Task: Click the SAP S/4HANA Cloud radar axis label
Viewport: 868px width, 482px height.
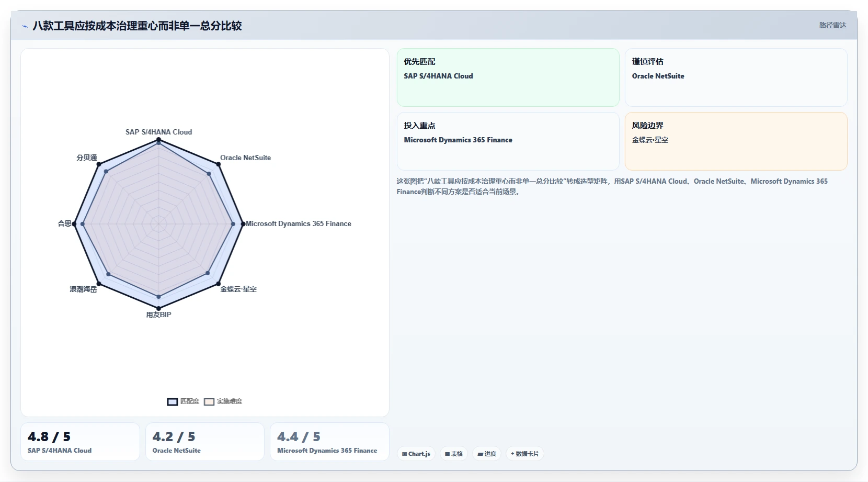Action: coord(158,132)
